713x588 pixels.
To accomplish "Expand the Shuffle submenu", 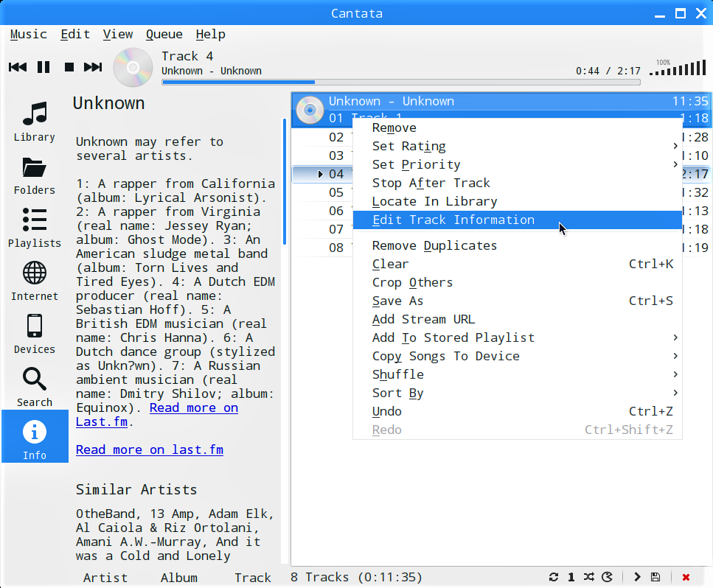I will point(518,374).
